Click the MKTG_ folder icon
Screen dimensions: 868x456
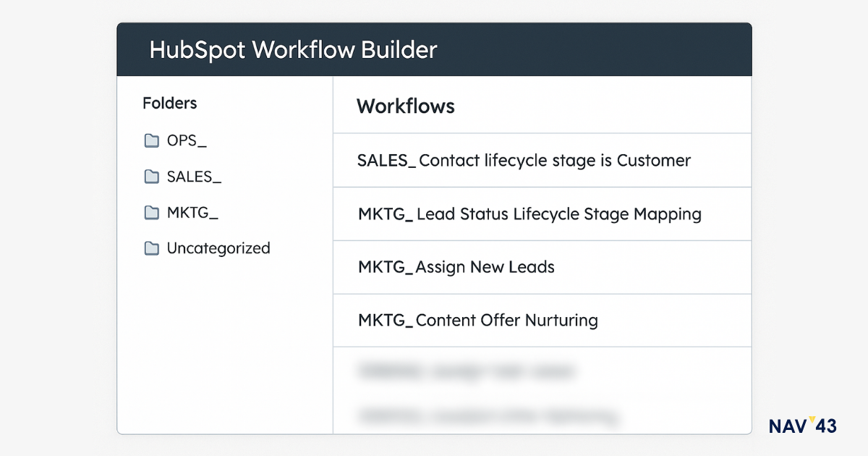click(151, 213)
